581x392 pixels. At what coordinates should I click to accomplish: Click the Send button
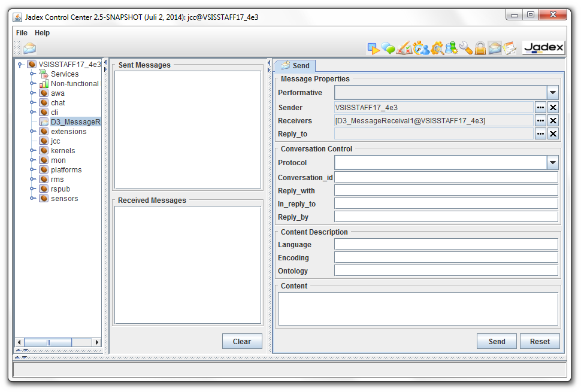[x=497, y=341]
